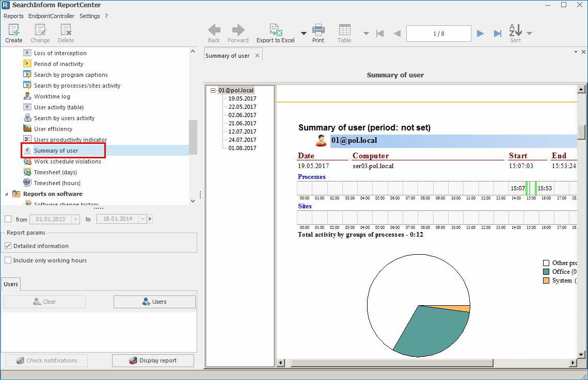The image size is (588, 380).
Task: Open the from date 01.01.2013 dropdown
Action: tap(76, 219)
